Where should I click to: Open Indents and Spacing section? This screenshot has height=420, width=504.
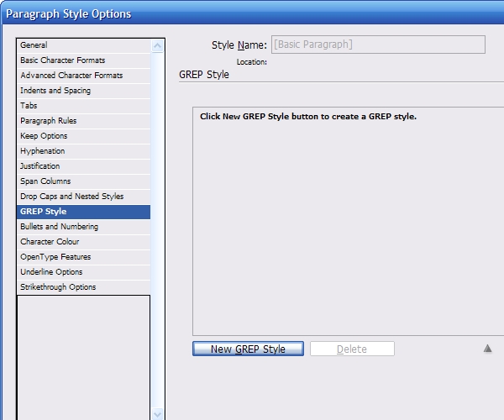tap(83, 91)
